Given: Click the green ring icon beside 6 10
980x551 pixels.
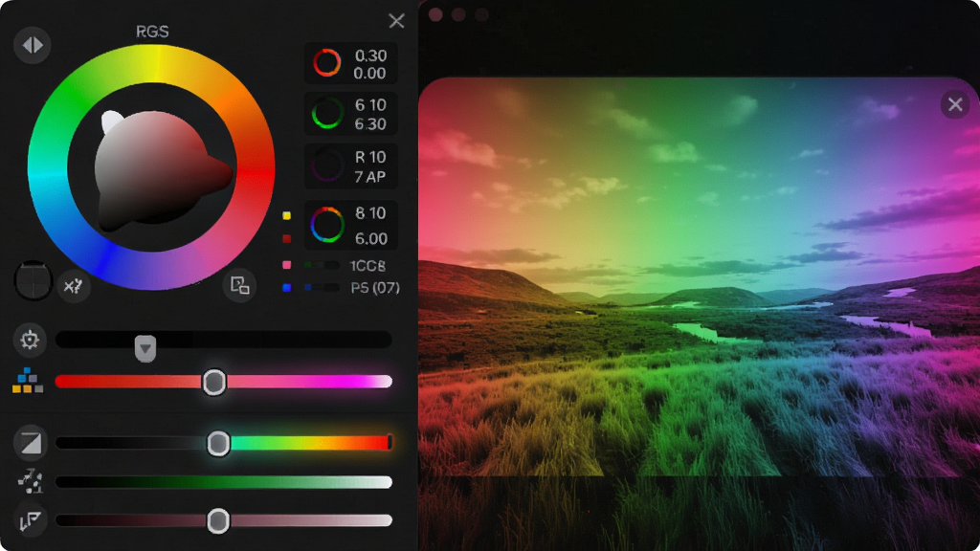Looking at the screenshot, I should coord(327,114).
